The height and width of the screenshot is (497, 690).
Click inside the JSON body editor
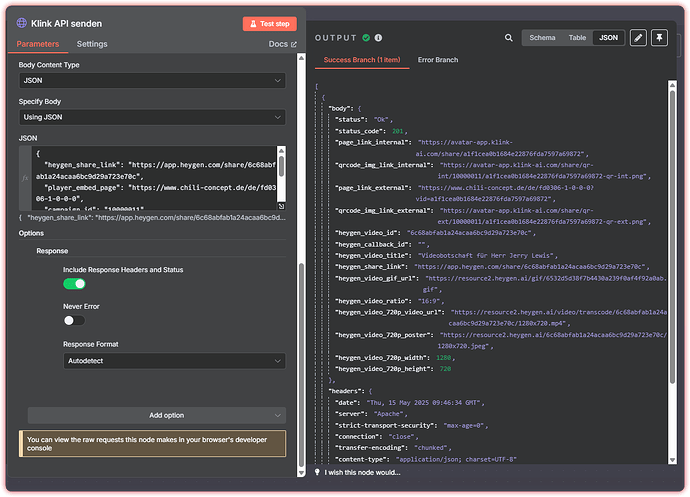155,178
